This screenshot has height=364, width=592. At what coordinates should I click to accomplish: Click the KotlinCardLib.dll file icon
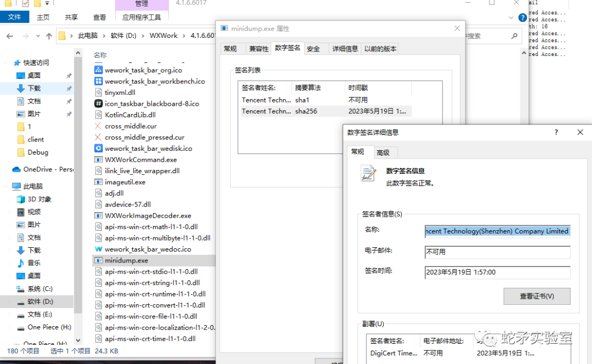pos(98,115)
